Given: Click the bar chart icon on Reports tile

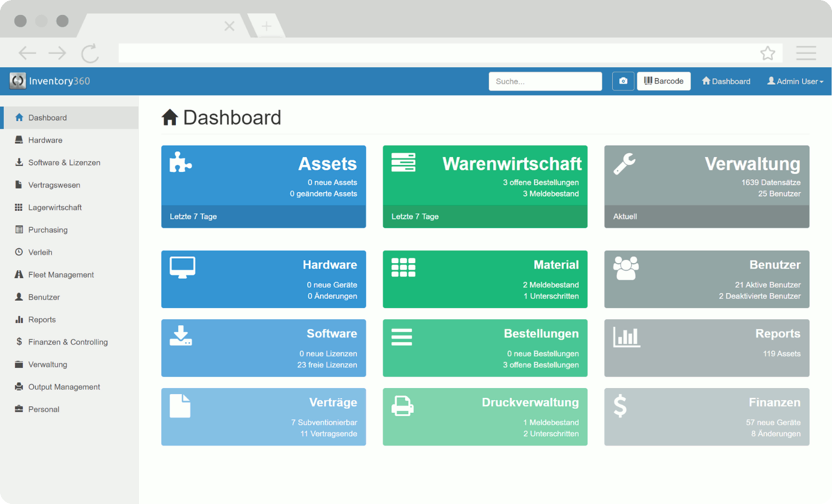Looking at the screenshot, I should 626,337.
